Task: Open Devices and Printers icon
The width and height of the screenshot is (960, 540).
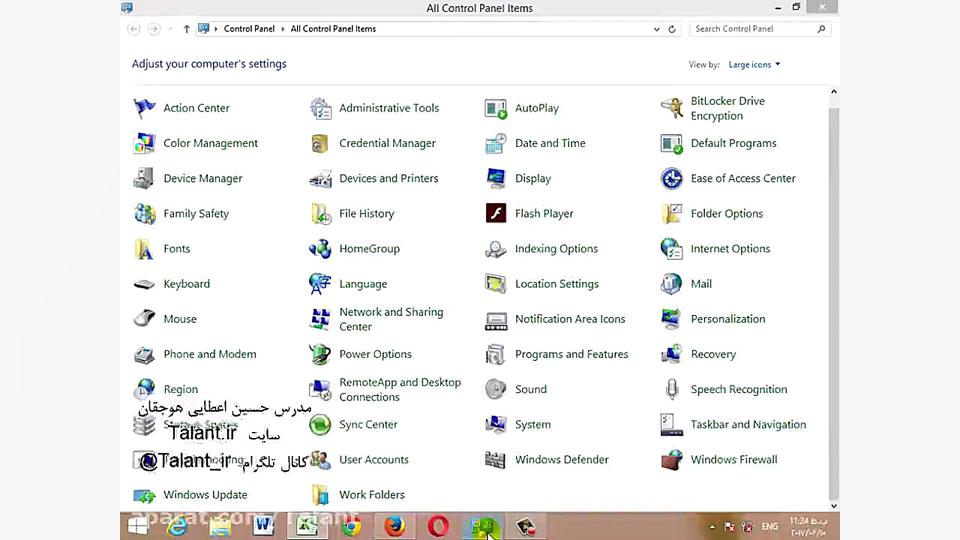Action: point(320,179)
